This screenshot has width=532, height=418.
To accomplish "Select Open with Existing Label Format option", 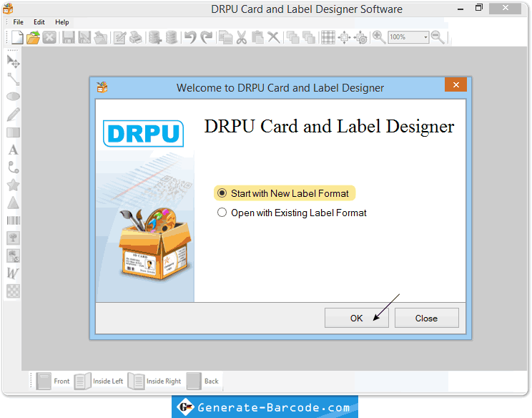I will (x=292, y=213).
